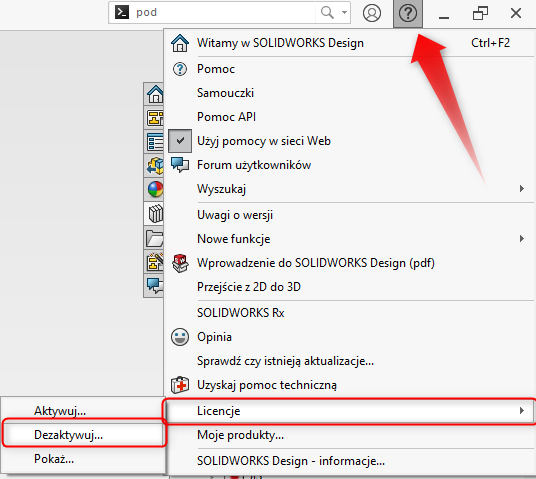Open Witamy w SOLIDWORKS Design
The height and width of the screenshot is (479, 536).
coord(350,43)
